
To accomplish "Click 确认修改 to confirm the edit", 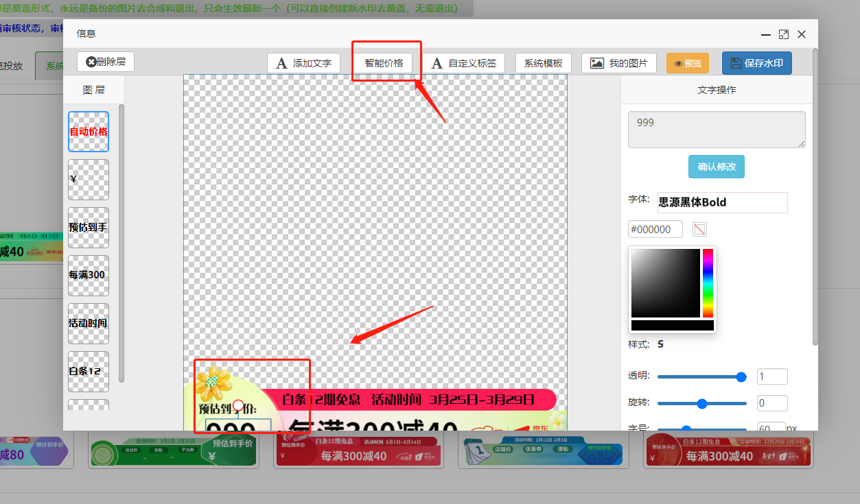I will tap(716, 167).
